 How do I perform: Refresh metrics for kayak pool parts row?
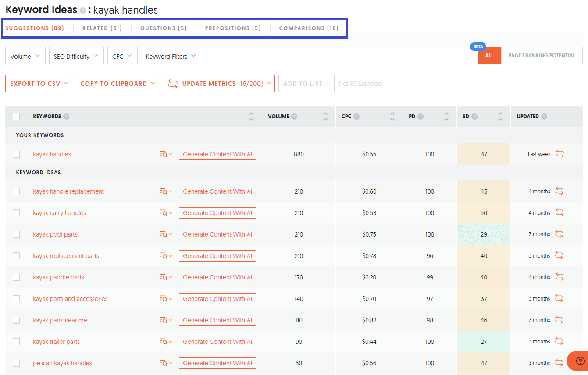coord(559,234)
